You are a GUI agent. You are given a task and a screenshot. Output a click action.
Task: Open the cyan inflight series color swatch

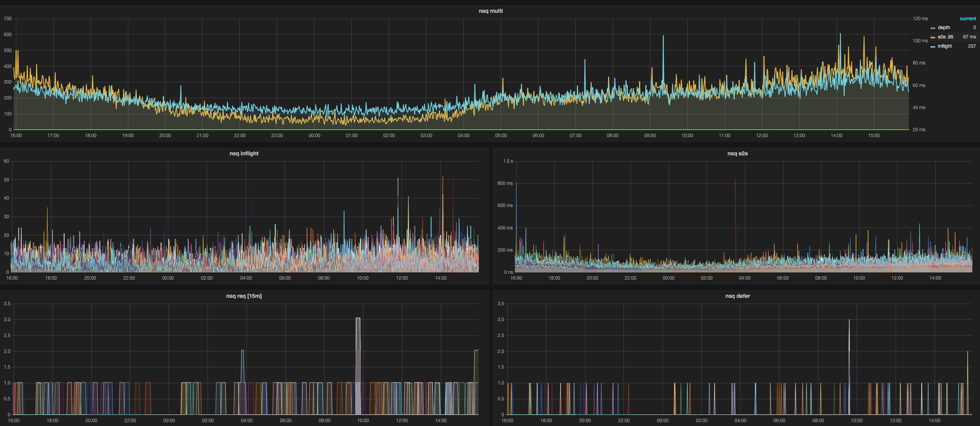click(933, 47)
